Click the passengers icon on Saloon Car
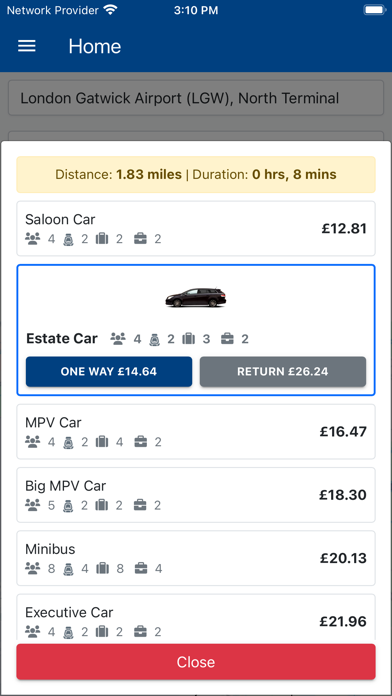This screenshot has width=392, height=696. (x=32, y=239)
